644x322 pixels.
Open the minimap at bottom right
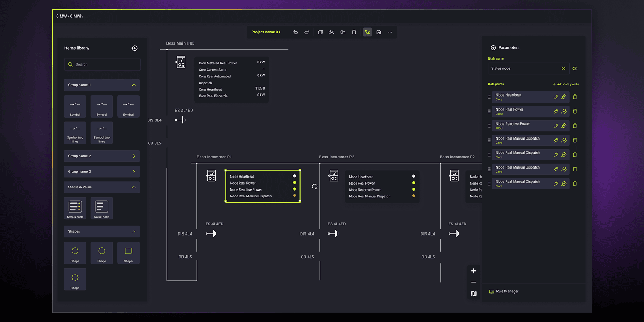[473, 294]
